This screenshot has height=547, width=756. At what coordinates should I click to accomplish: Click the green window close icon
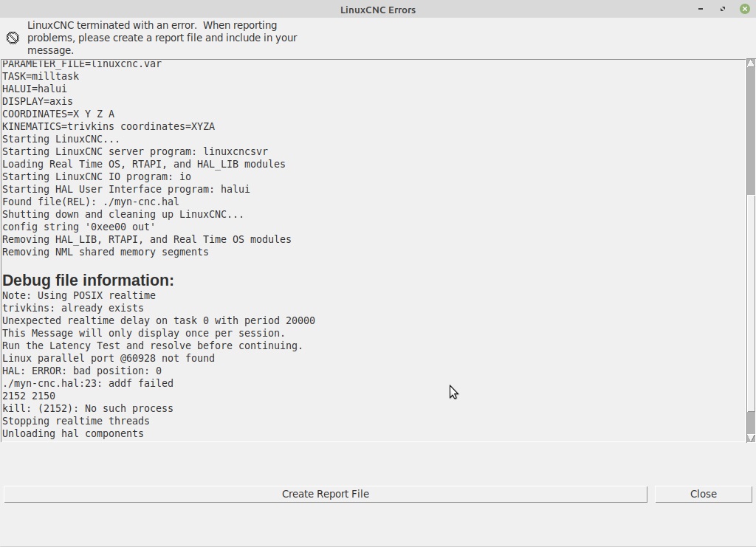pos(744,9)
